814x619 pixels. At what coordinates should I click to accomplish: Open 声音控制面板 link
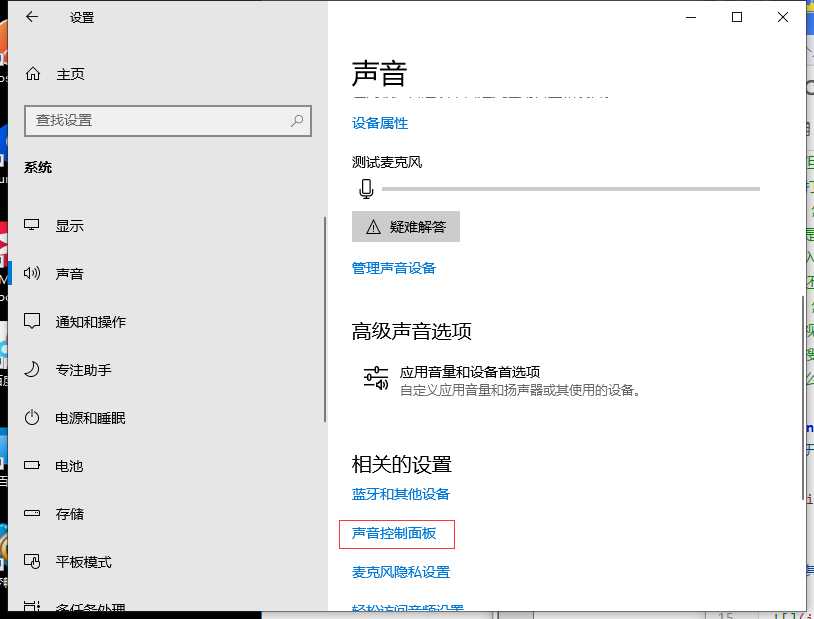point(394,533)
